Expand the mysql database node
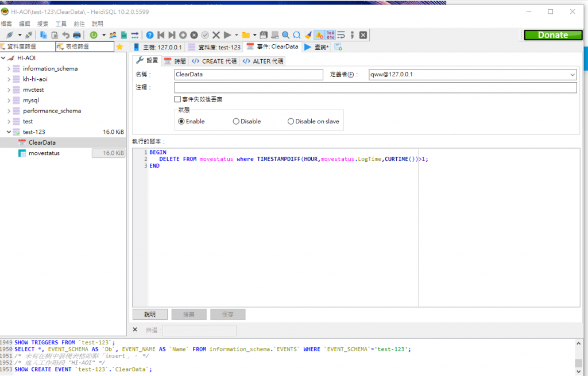The image size is (588, 376). click(x=9, y=100)
